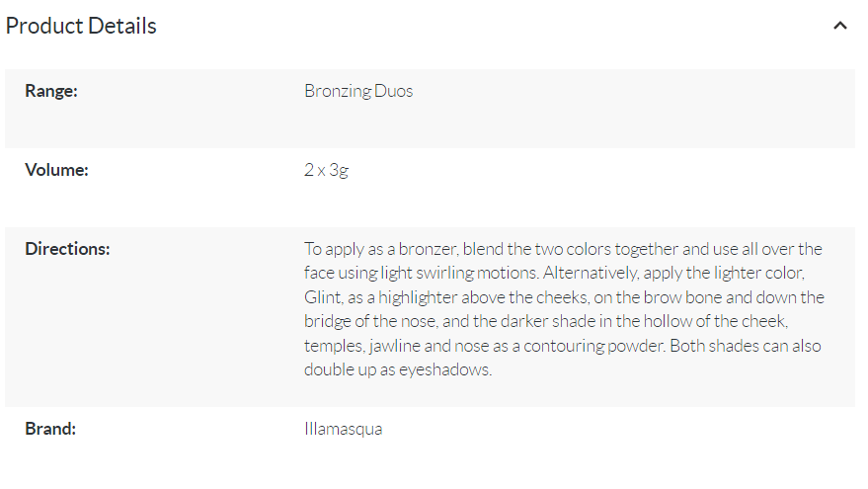Click "Both shades can also" in directions
The image size is (868, 489).
(746, 346)
